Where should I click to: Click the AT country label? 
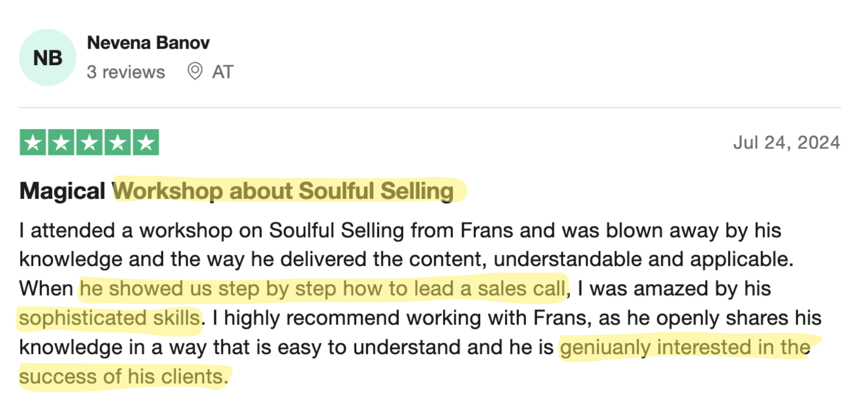223,72
